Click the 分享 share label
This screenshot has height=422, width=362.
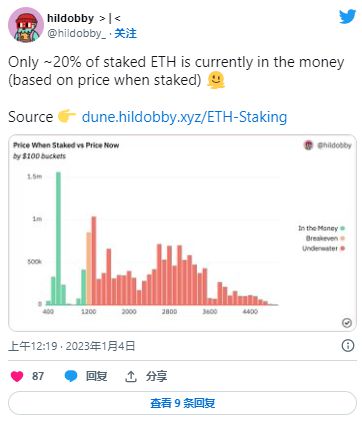(x=156, y=376)
